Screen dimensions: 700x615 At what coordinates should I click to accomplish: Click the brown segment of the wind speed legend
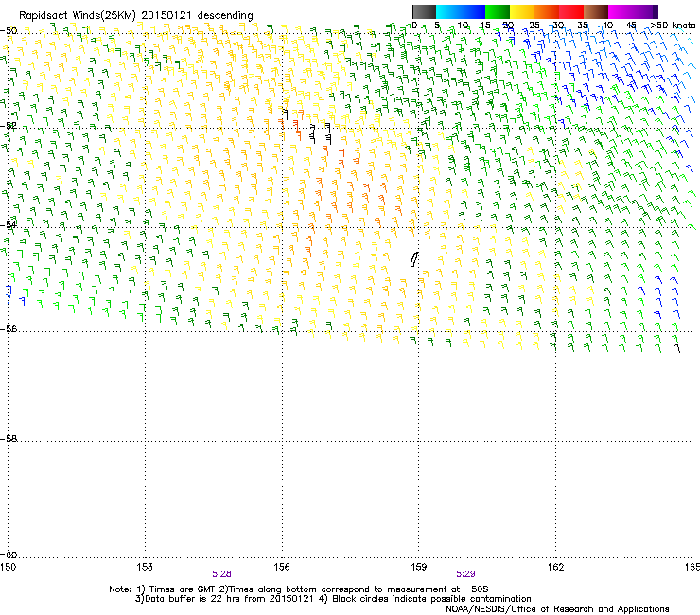pyautogui.click(x=596, y=11)
